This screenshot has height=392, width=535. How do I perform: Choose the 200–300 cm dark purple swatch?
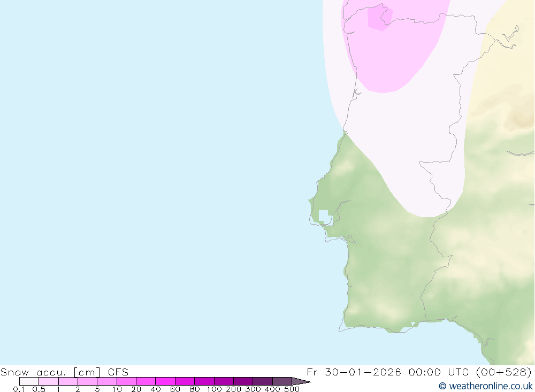tap(243, 381)
